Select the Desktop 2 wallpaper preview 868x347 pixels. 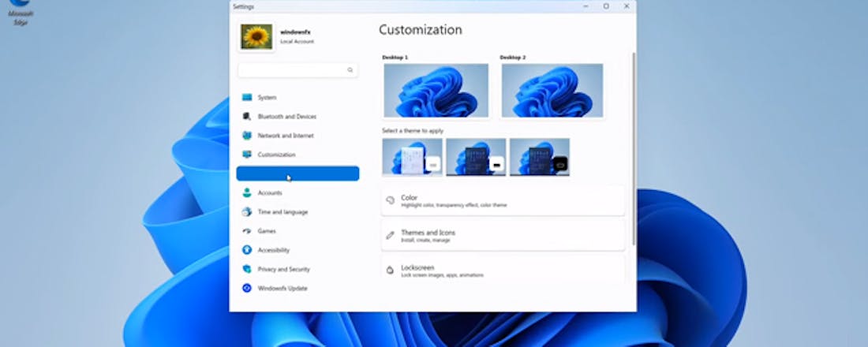pos(552,90)
